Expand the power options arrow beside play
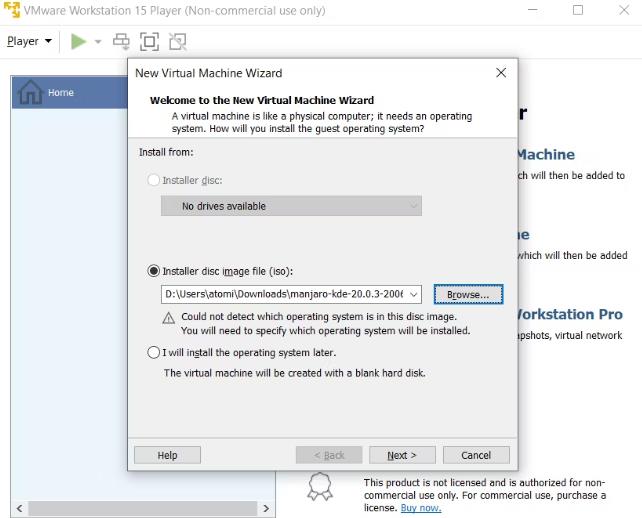 point(98,41)
